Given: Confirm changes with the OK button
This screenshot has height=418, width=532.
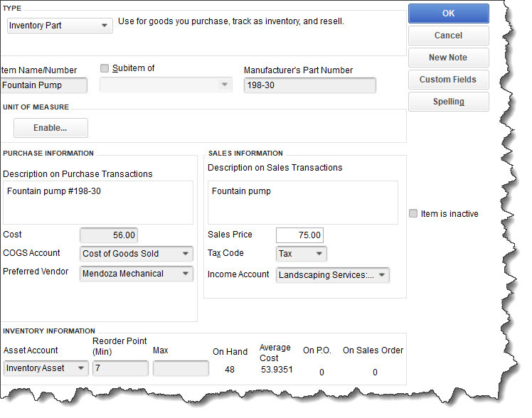Looking at the screenshot, I should click(x=448, y=14).
